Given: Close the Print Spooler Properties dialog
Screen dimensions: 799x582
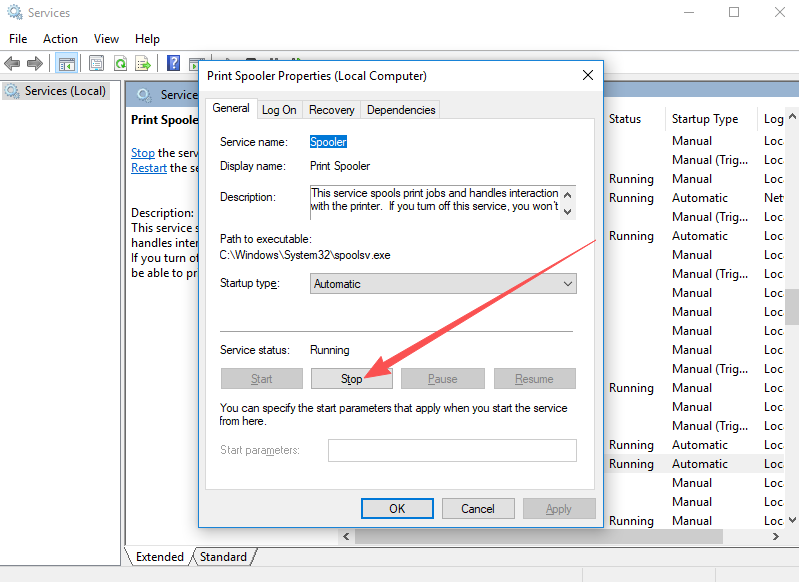Looking at the screenshot, I should pos(588,75).
